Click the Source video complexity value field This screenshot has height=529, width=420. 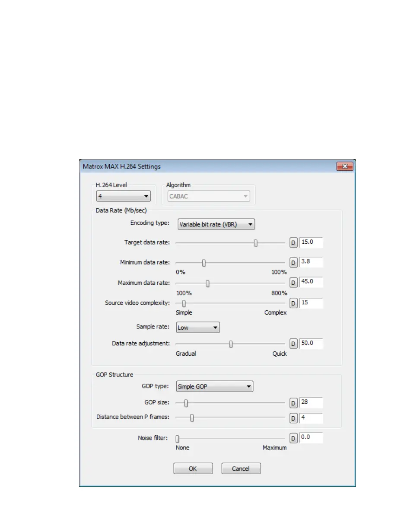(311, 303)
